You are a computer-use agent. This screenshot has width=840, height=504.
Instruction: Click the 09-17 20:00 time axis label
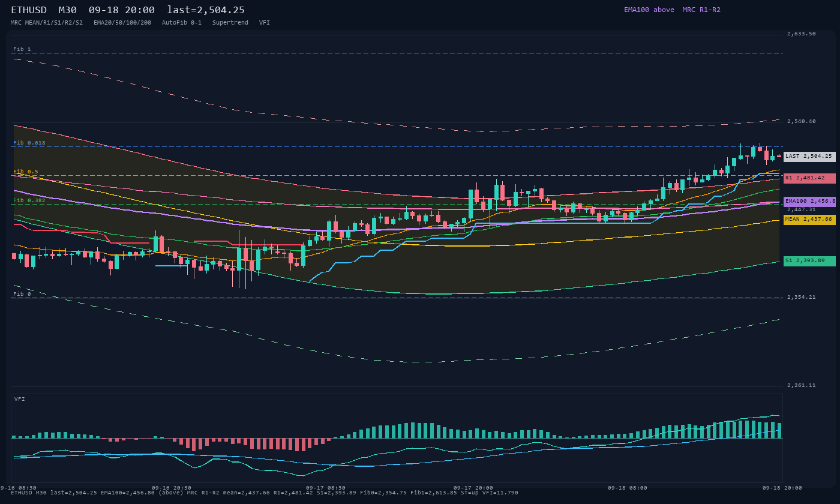(x=473, y=488)
